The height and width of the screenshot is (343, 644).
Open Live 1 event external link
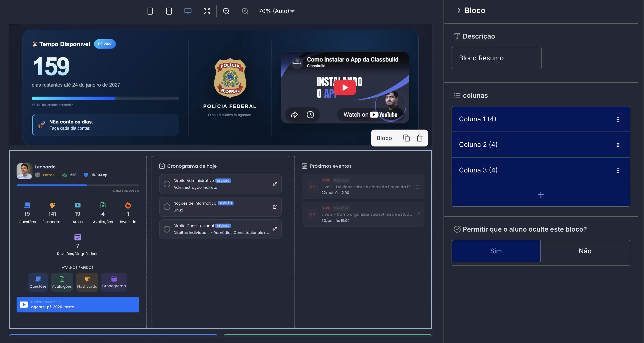(x=418, y=187)
